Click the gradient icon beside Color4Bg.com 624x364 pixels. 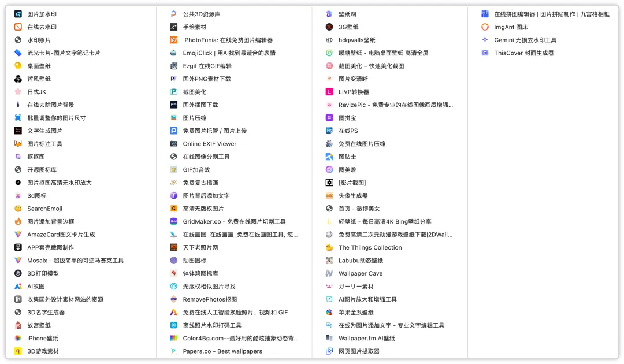(x=173, y=338)
